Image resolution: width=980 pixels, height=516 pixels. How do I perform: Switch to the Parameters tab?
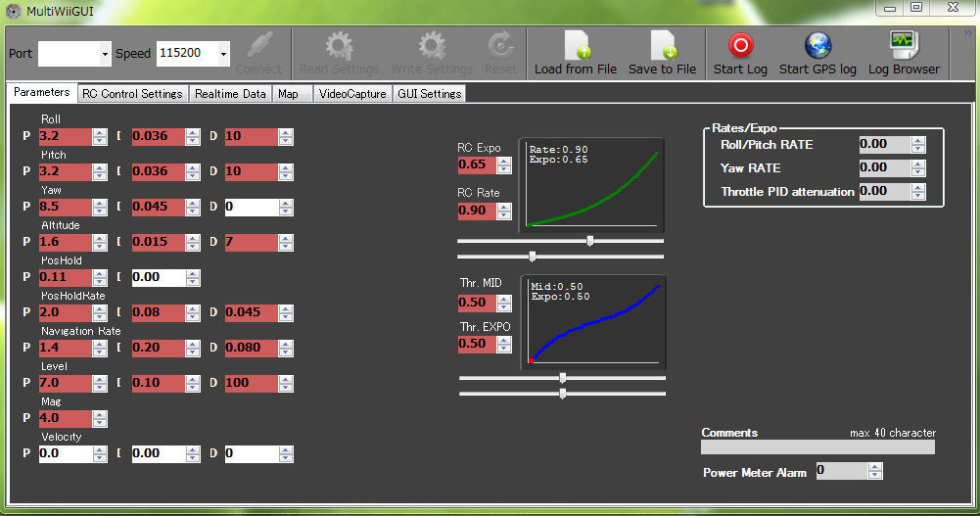(x=42, y=92)
